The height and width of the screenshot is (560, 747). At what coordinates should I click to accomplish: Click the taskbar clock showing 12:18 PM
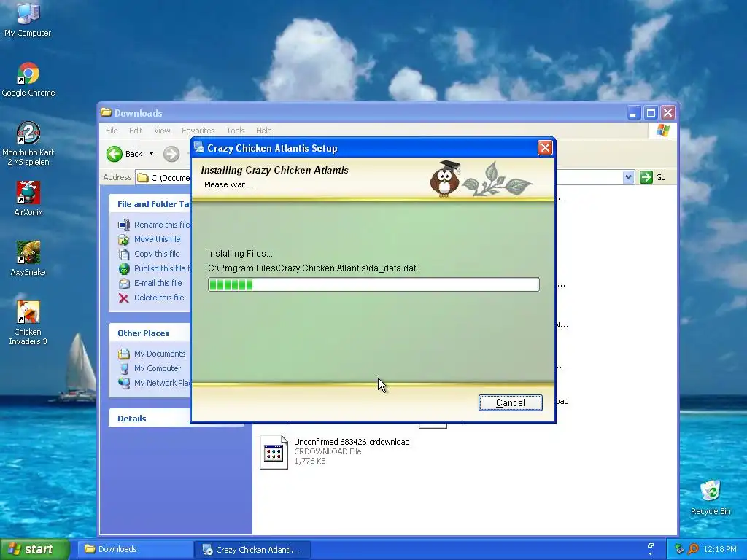click(719, 549)
